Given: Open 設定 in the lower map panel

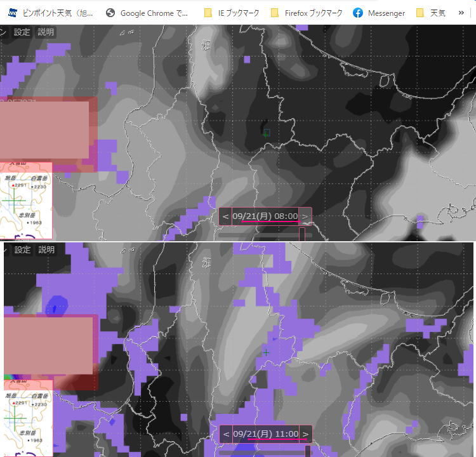Looking at the screenshot, I should 22,250.
